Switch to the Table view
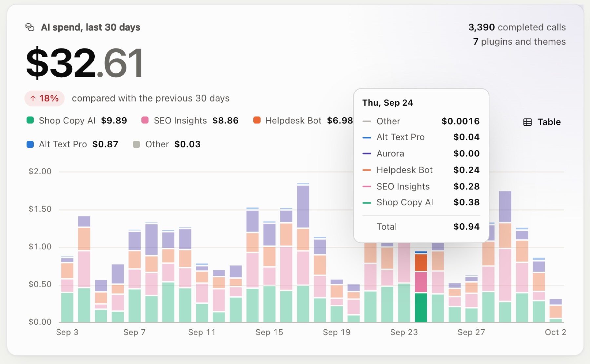 [542, 122]
